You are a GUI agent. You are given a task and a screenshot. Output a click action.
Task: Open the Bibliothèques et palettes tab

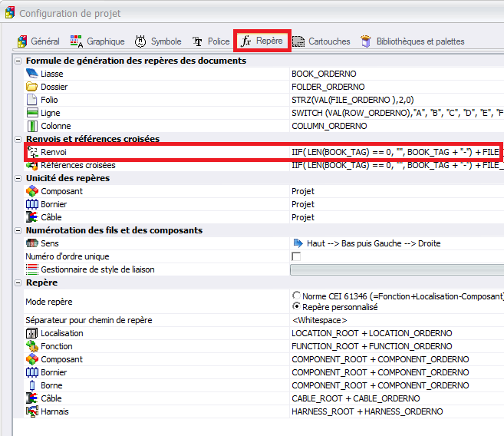[413, 41]
